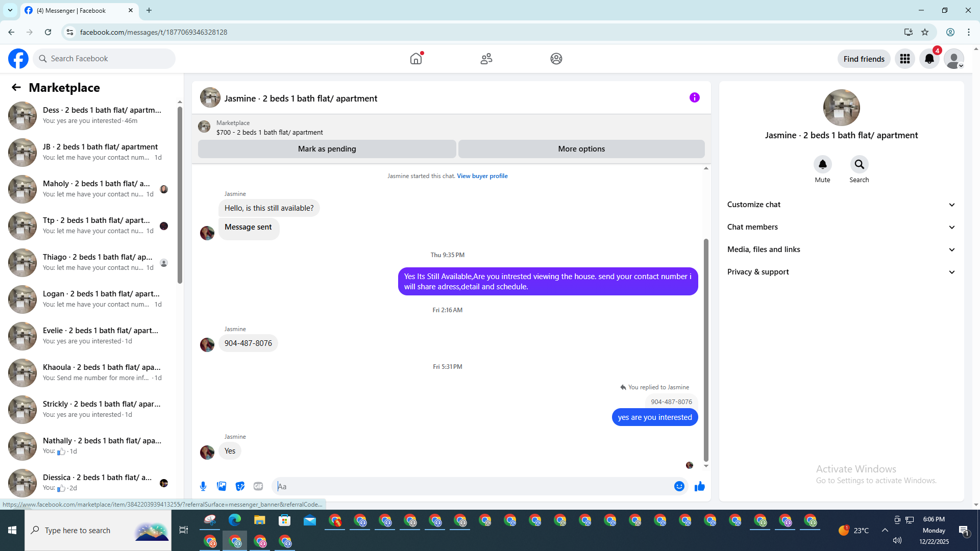Open the GIF picker
Screen dimensions: 980x551
tap(258, 486)
